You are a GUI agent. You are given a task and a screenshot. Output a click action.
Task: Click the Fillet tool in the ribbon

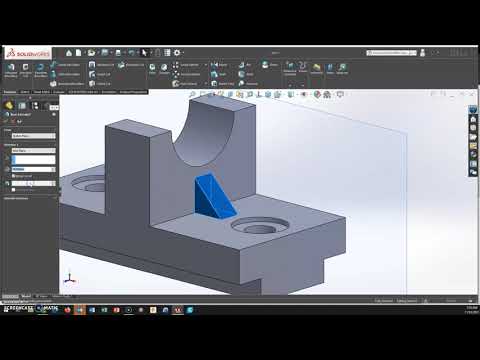pyautogui.click(x=152, y=69)
